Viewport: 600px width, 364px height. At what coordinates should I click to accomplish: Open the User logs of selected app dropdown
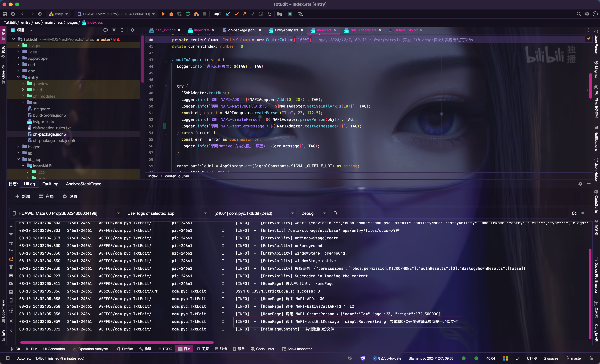click(167, 213)
